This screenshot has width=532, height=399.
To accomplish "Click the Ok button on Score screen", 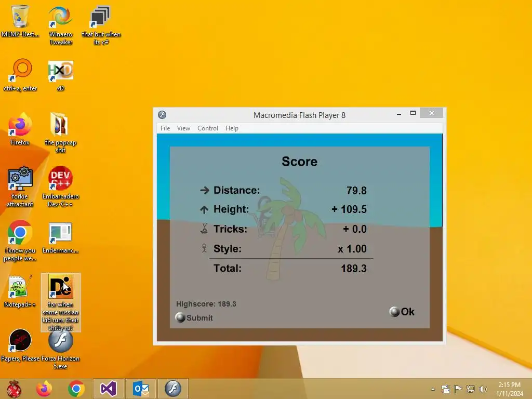I will pyautogui.click(x=402, y=312).
